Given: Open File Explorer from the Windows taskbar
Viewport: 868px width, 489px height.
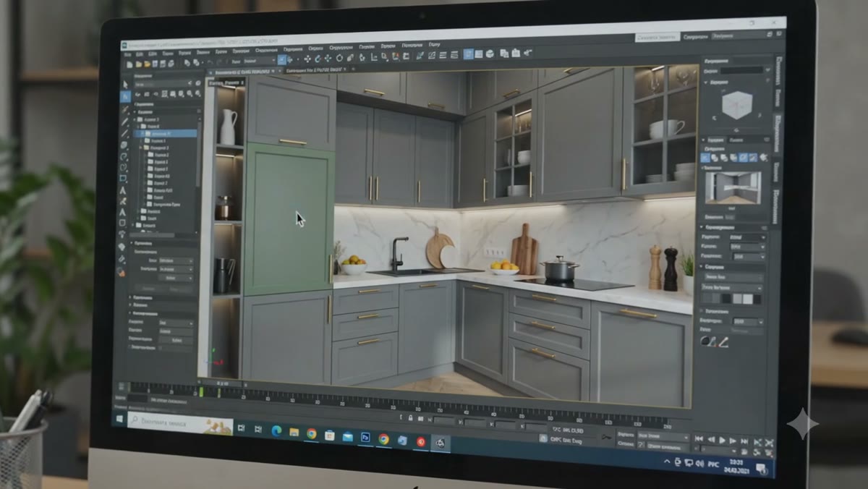Looking at the screenshot, I should [294, 433].
